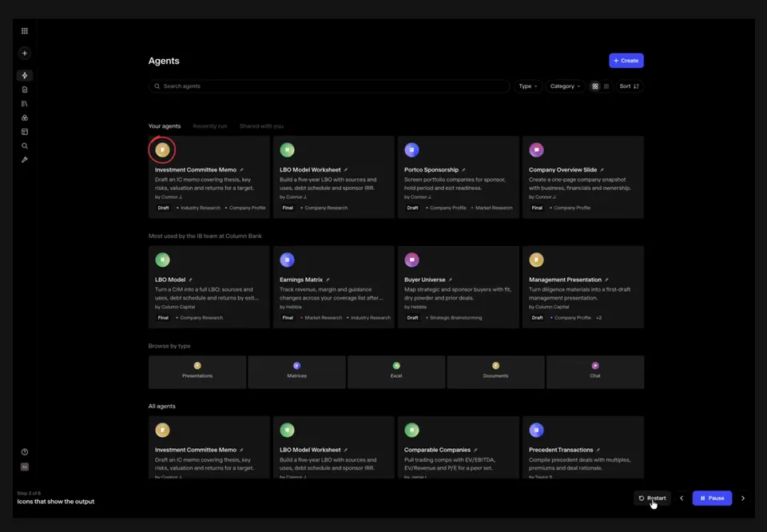Click Draft badge on Portco Sponsorship card

413,208
